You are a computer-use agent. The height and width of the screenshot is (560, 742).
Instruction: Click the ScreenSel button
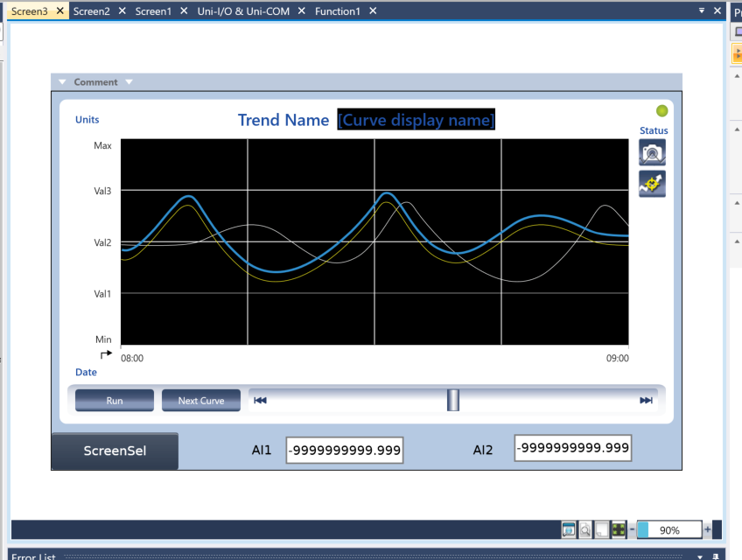click(115, 451)
